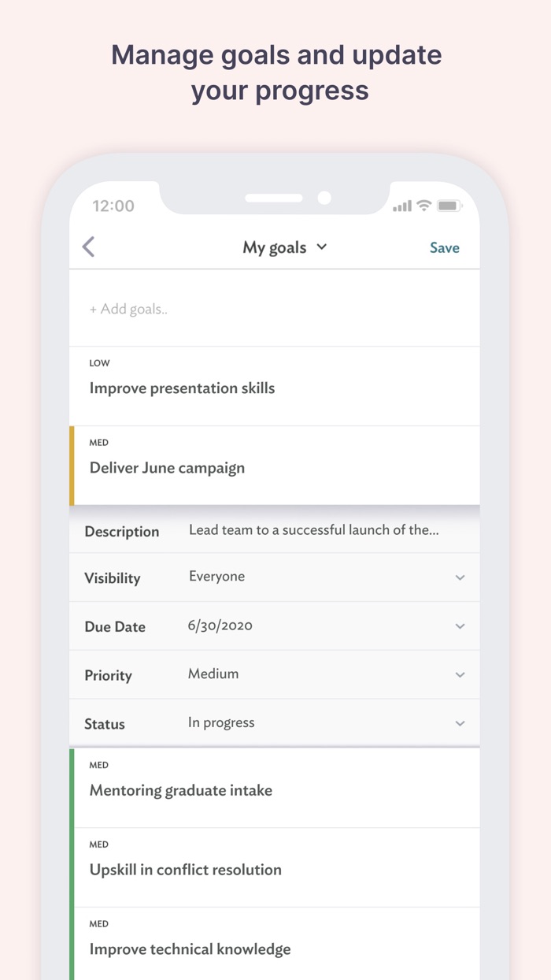The height and width of the screenshot is (980, 551).
Task: Open the Status dropdown chevron
Action: (460, 723)
